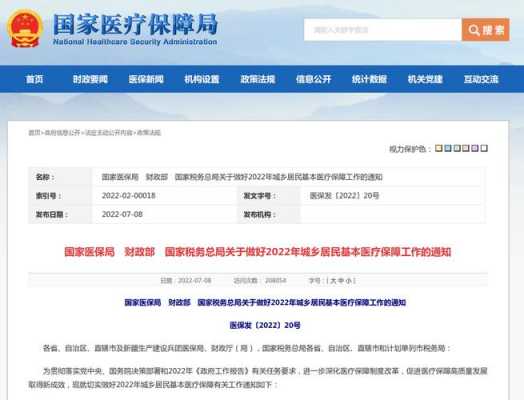Open the 首页 navigation menu item
The height and width of the screenshot is (400, 524).
point(34,79)
